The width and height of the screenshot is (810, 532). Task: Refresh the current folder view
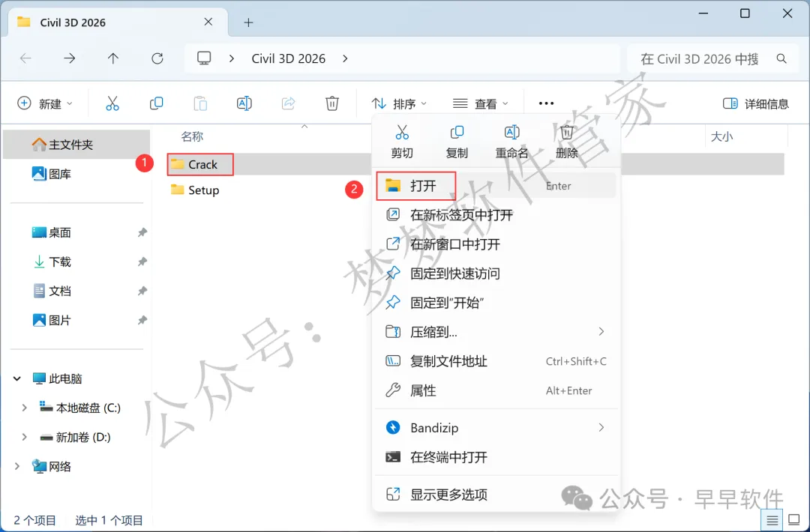point(157,58)
